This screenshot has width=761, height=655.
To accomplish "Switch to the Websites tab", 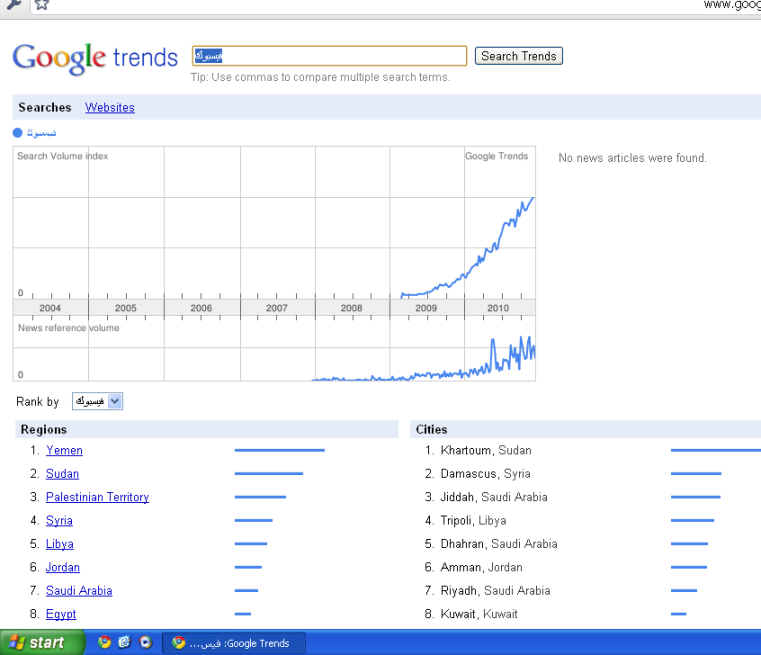I will (x=110, y=108).
